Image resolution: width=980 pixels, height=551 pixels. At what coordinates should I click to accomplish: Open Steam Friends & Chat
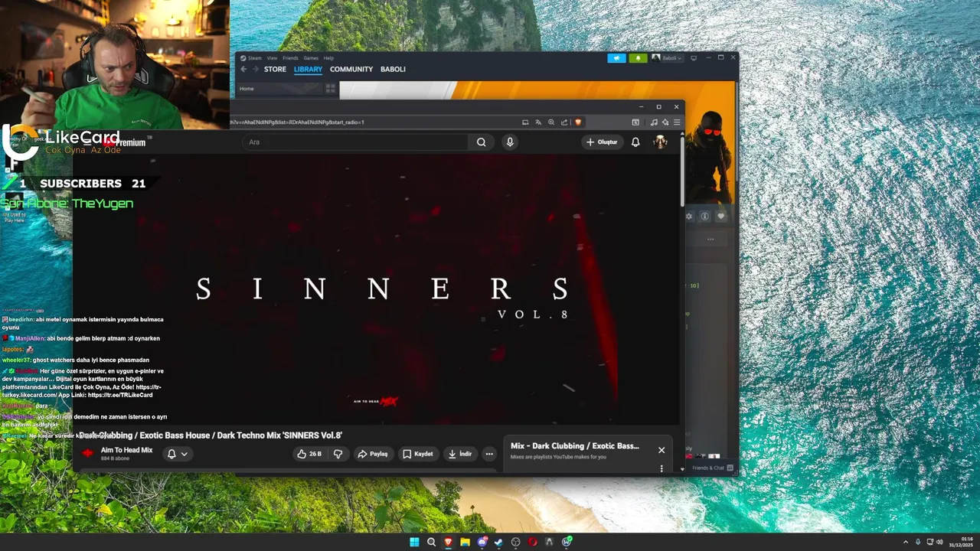point(712,468)
